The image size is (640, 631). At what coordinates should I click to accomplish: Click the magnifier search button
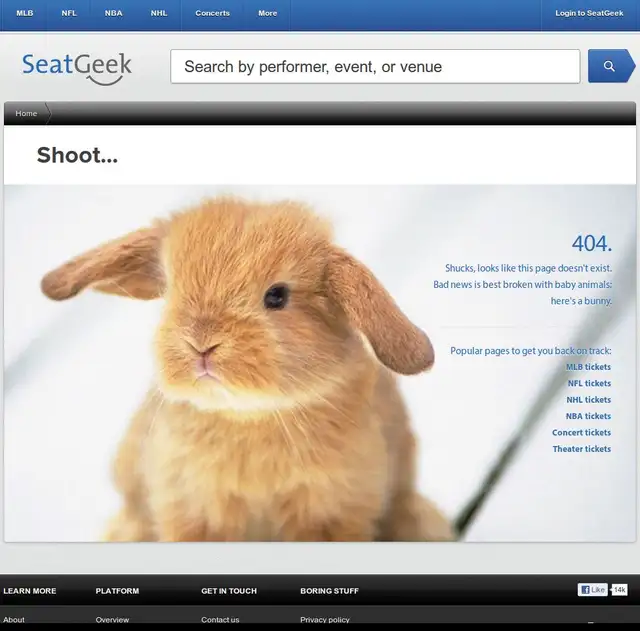611,66
